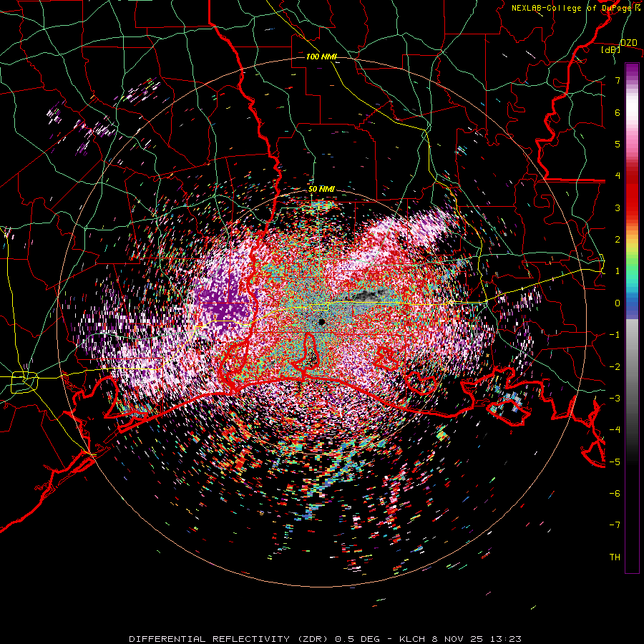The image size is (644, 644).
Task: Click the NEXLAB-College of DuPage label
Action: coord(574,8)
